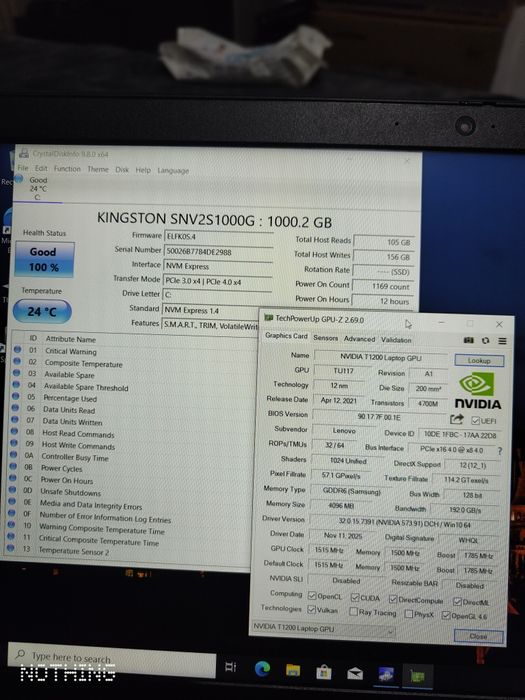The image size is (525, 700).
Task: Click the Bus Interface question mark icon
Action: tap(500, 451)
